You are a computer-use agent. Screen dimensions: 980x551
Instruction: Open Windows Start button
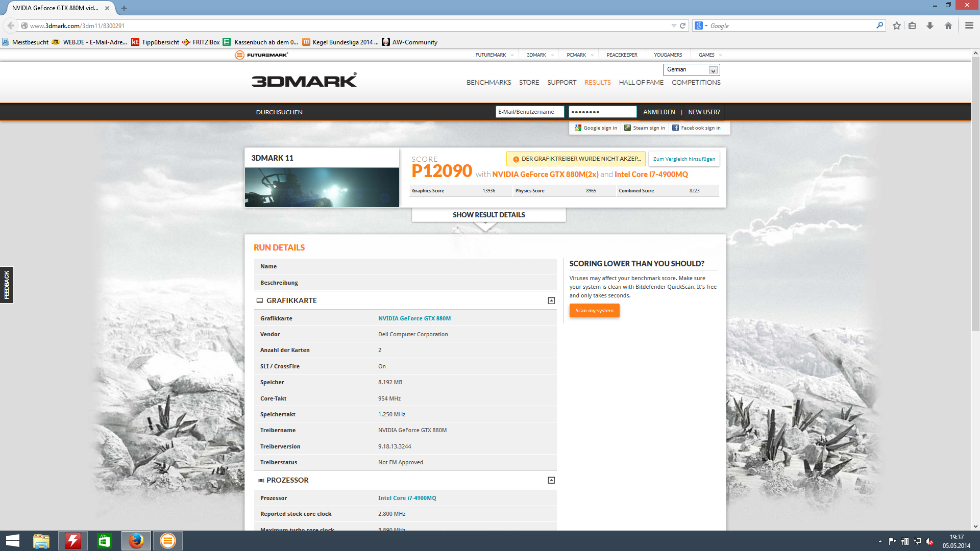pyautogui.click(x=13, y=541)
